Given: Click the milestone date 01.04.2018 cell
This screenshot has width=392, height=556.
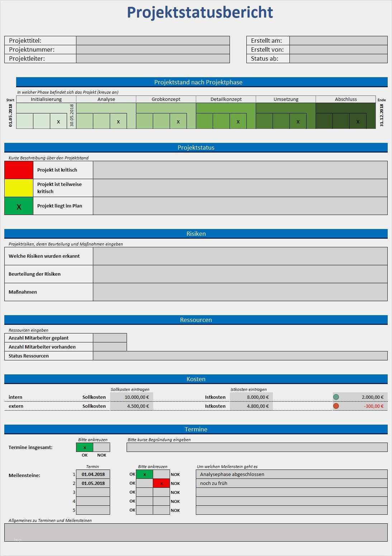Looking at the screenshot, I should [93, 474].
